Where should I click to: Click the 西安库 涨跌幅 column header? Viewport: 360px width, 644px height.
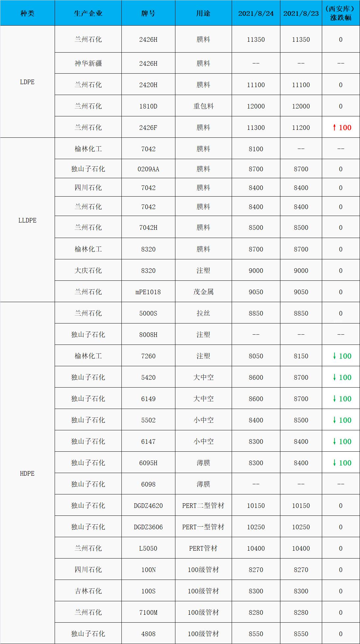341,13
